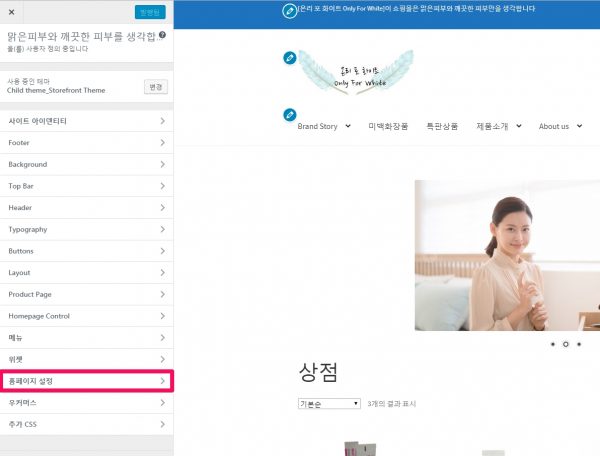Open Brand Story menu in preview
The width and height of the screenshot is (600, 456).
[317, 126]
